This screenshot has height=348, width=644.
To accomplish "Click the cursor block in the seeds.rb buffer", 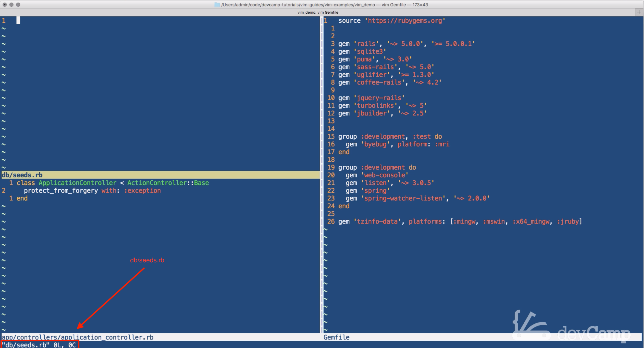I will pyautogui.click(x=18, y=21).
